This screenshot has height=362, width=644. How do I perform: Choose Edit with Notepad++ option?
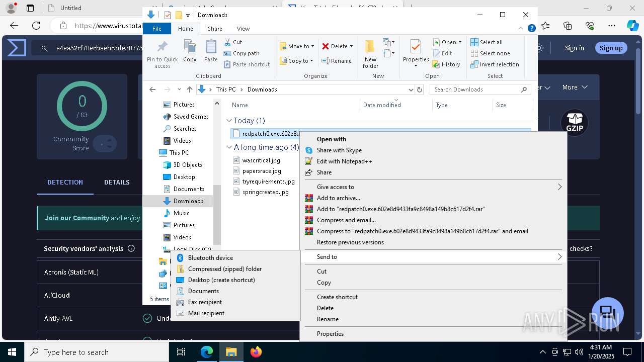click(433, 161)
